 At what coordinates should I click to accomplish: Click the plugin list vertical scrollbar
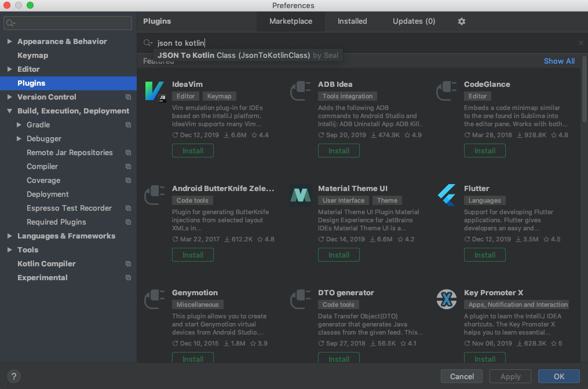pos(584,89)
